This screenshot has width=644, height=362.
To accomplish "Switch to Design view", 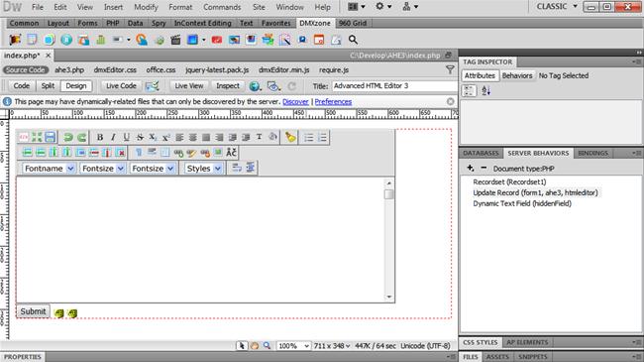I will point(76,86).
